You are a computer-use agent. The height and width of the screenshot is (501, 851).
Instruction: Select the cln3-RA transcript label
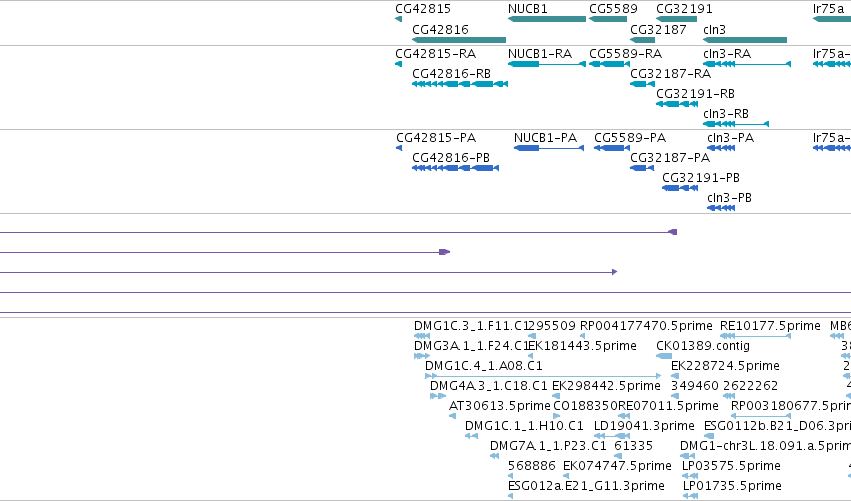coord(727,54)
